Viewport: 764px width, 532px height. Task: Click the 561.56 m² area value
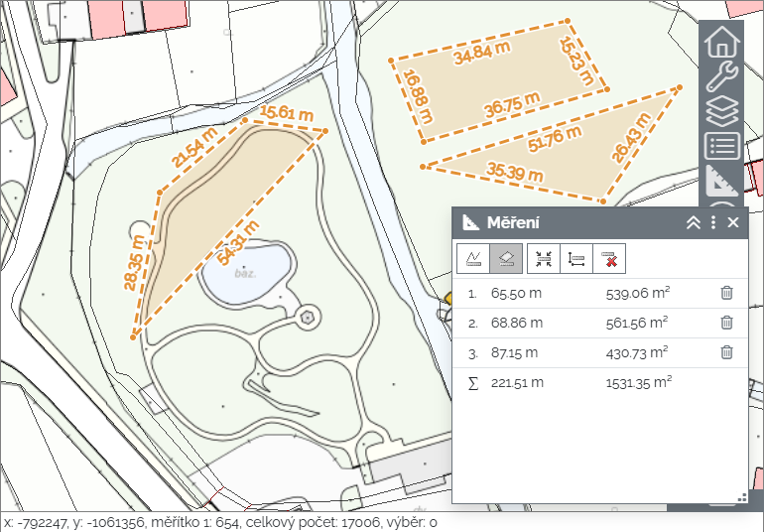pos(636,323)
